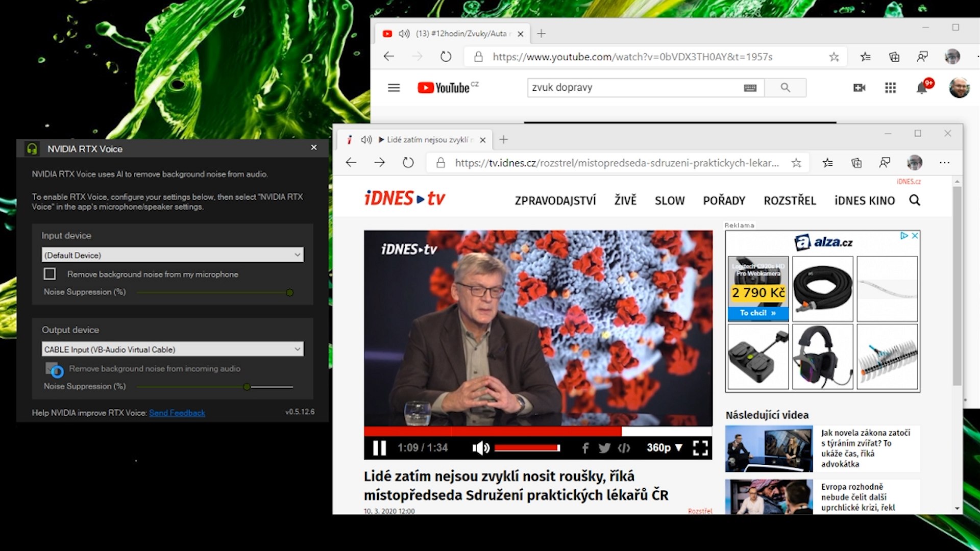Expand the CABLE Input output device dropdown
This screenshot has width=980, height=551.
172,349
